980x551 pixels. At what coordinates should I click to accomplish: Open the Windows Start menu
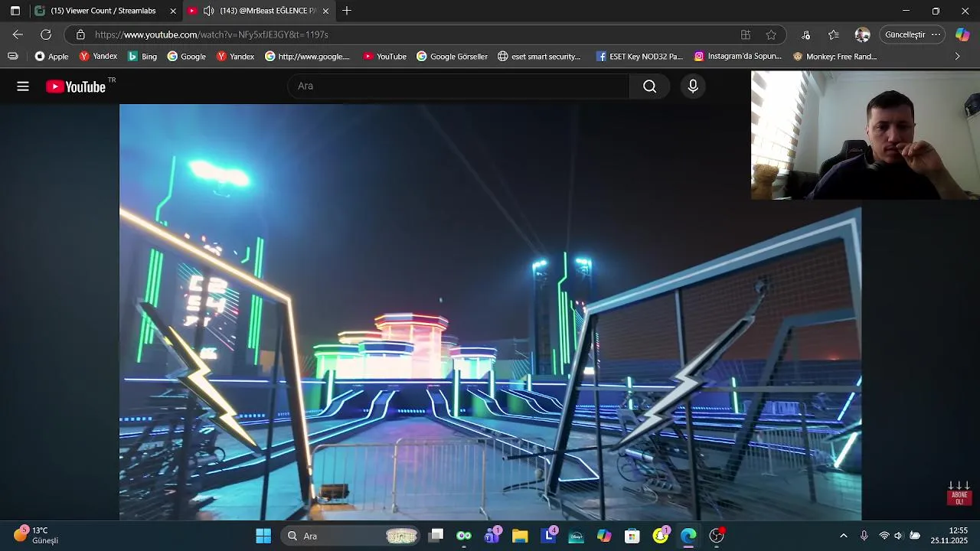pyautogui.click(x=263, y=536)
